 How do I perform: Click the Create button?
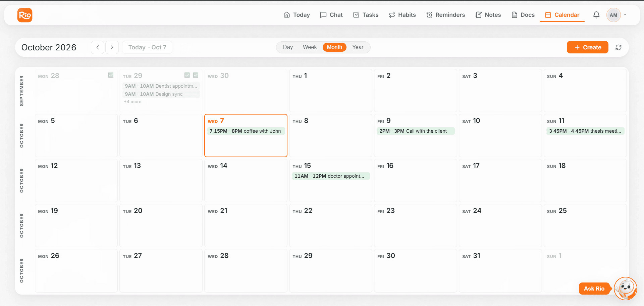point(588,47)
